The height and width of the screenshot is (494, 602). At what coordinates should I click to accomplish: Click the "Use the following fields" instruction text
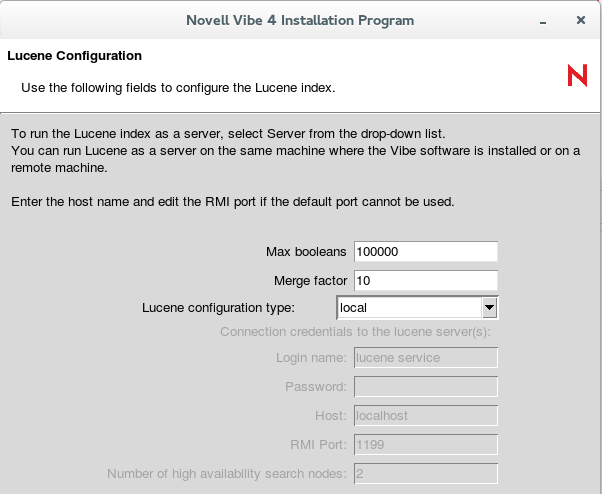click(x=178, y=88)
